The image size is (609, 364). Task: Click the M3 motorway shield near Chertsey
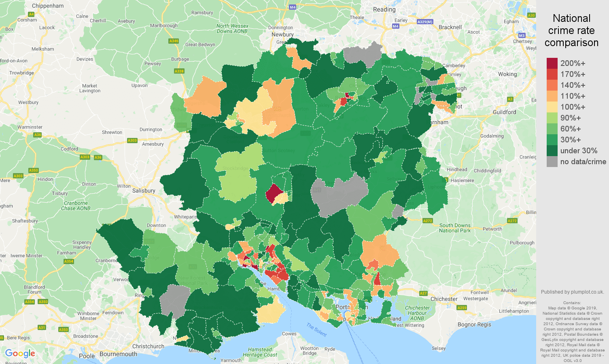click(x=522, y=36)
